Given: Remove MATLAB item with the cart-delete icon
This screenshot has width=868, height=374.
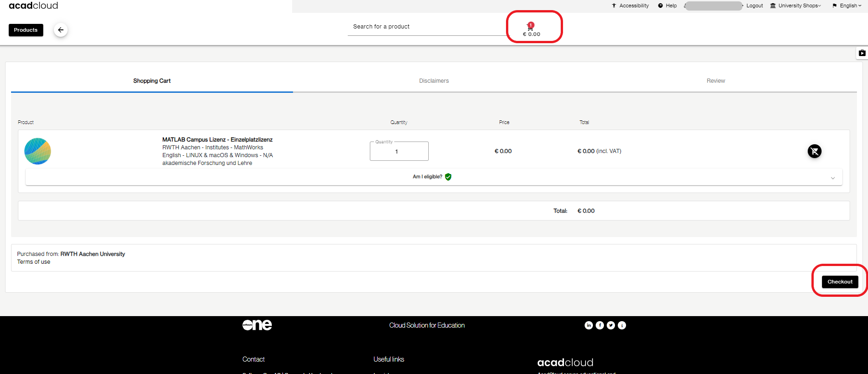Looking at the screenshot, I should [814, 151].
